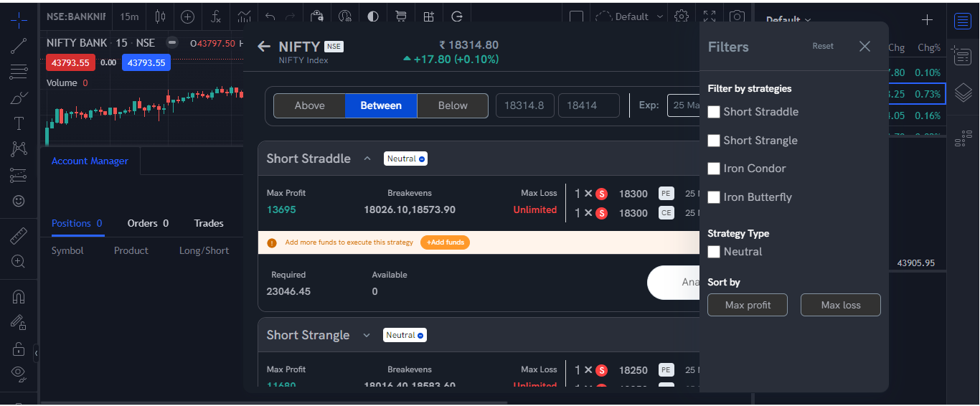Hide all drawings with eye icon
The height and width of the screenshot is (406, 980).
pyautogui.click(x=19, y=372)
